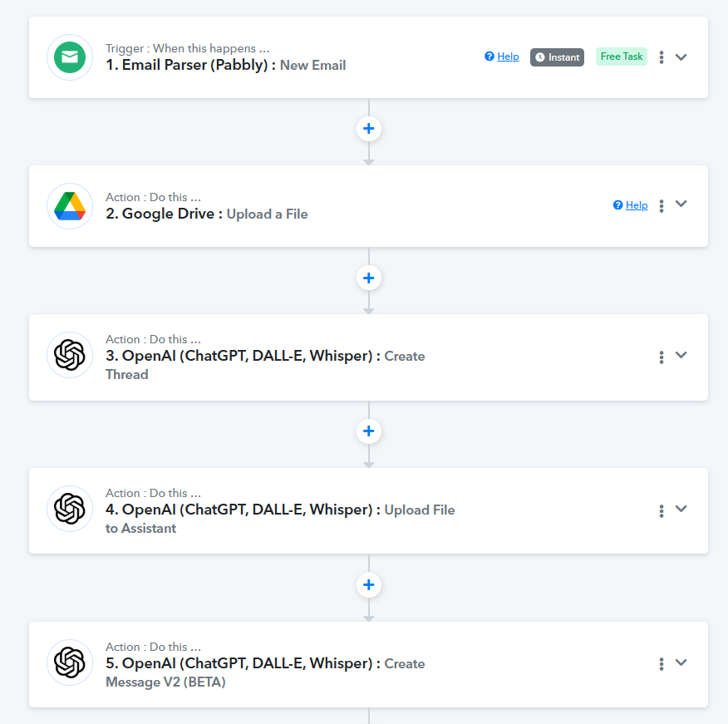Viewport: 728px width, 724px height.
Task: Click the '3. OpenAI : Create Thread' step title
Action: (265, 365)
